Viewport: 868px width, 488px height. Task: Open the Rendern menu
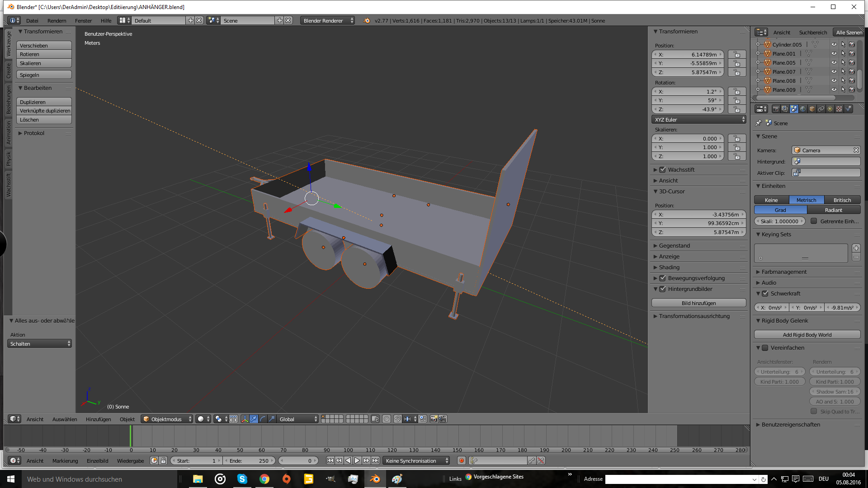pos(57,20)
